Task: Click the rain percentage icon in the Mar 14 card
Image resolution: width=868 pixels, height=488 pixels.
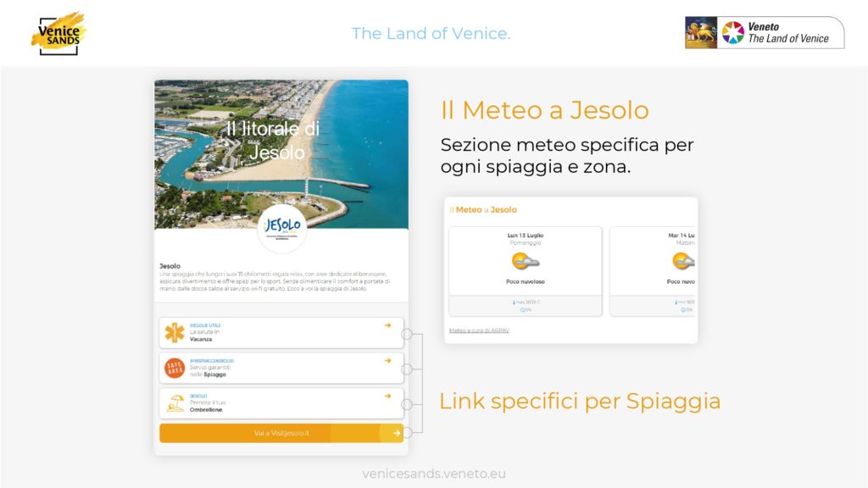Action: (682, 310)
